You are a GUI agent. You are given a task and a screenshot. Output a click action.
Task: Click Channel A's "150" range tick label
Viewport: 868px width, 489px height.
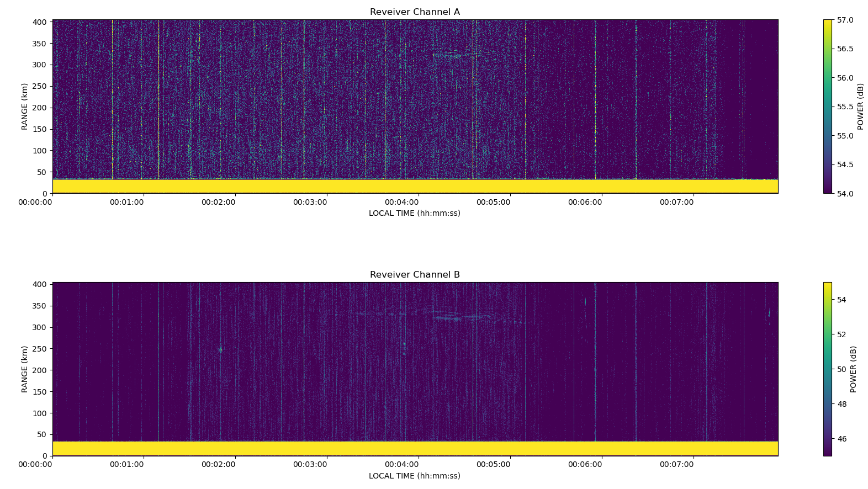[40, 129]
